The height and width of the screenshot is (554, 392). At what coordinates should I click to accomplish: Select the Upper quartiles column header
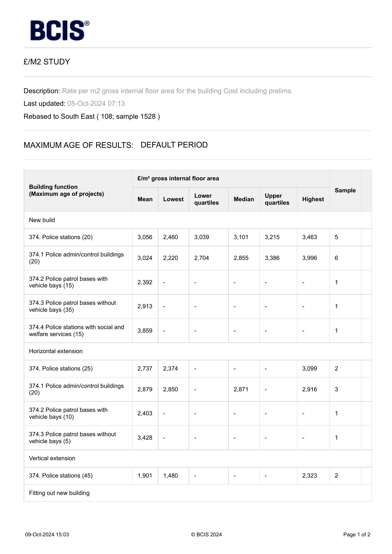pyautogui.click(x=277, y=199)
